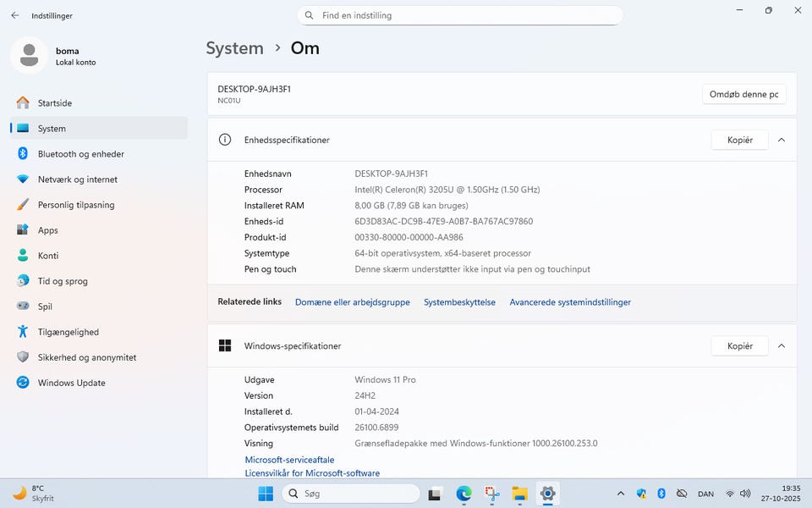Open Avancerede systemindstillinger link
The image size is (812, 508).
pos(570,302)
